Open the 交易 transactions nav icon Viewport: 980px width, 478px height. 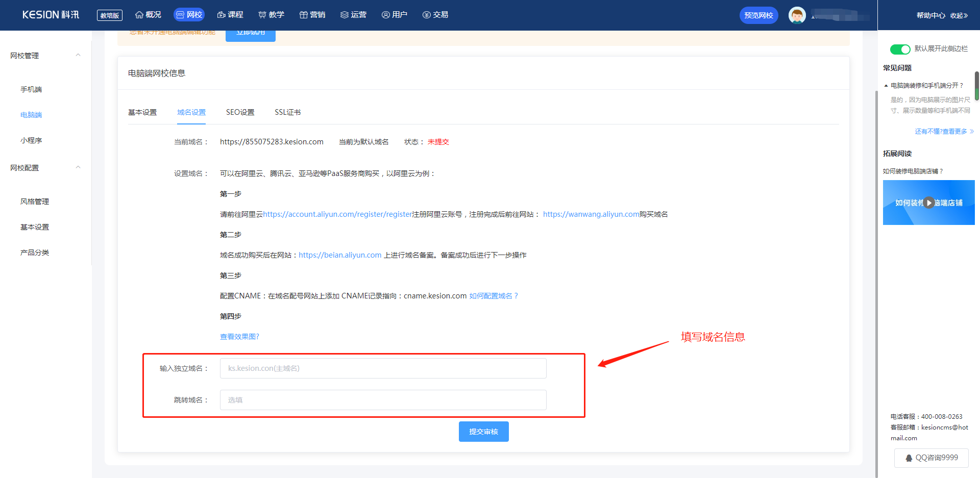(427, 15)
